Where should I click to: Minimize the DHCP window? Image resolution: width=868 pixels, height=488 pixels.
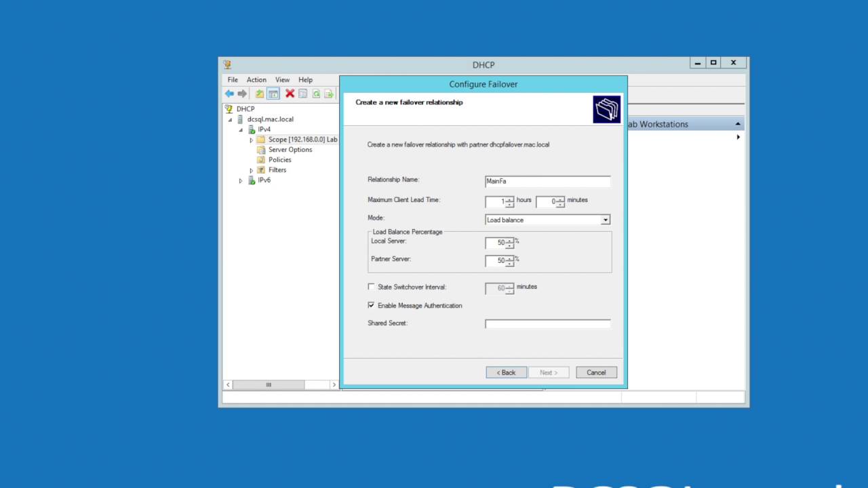click(698, 63)
